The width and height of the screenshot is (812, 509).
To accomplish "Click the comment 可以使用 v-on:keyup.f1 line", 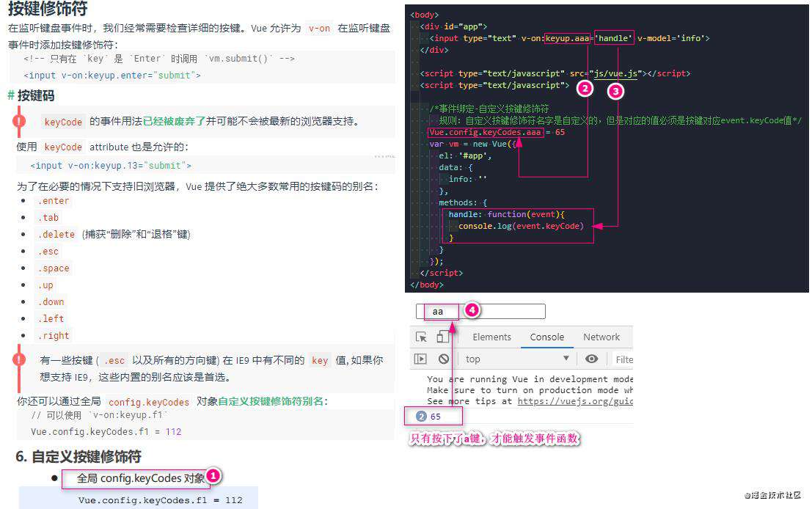I will pos(100,415).
